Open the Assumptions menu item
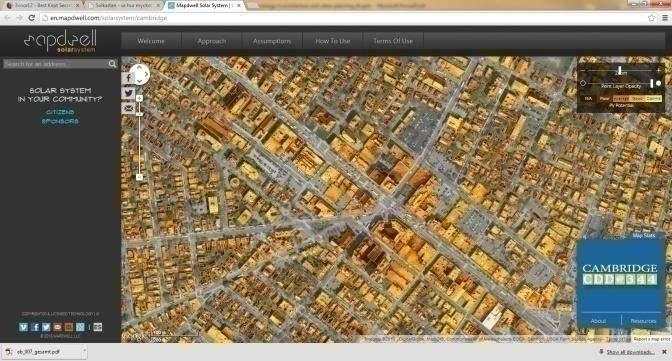 pos(272,41)
